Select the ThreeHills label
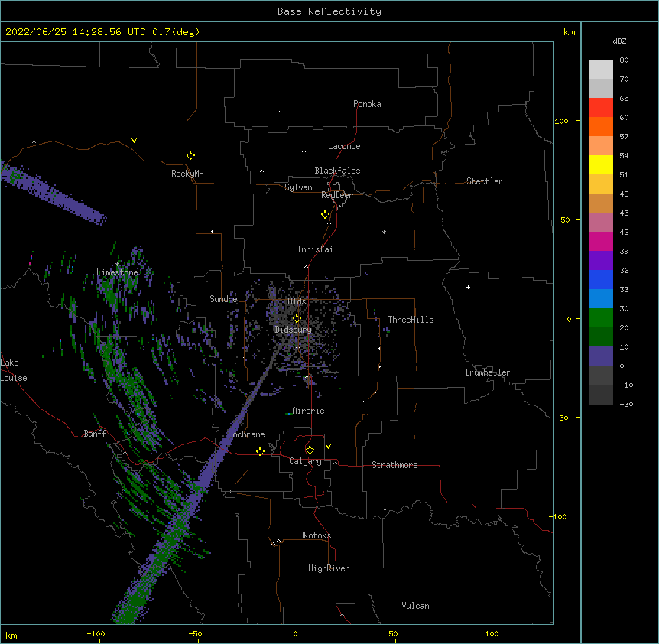This screenshot has height=644, width=659. (411, 320)
